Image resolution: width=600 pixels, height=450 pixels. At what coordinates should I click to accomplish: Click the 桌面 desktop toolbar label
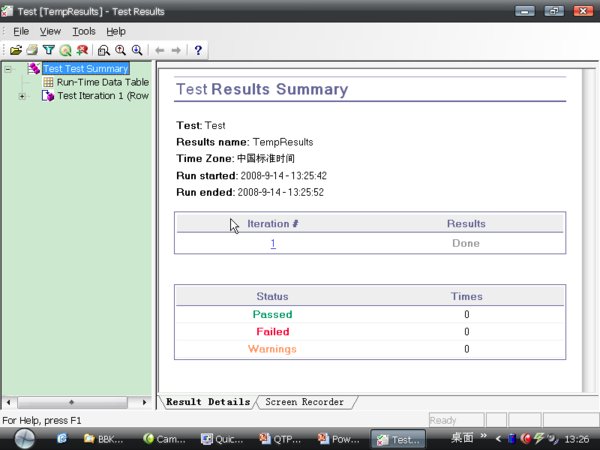point(462,437)
